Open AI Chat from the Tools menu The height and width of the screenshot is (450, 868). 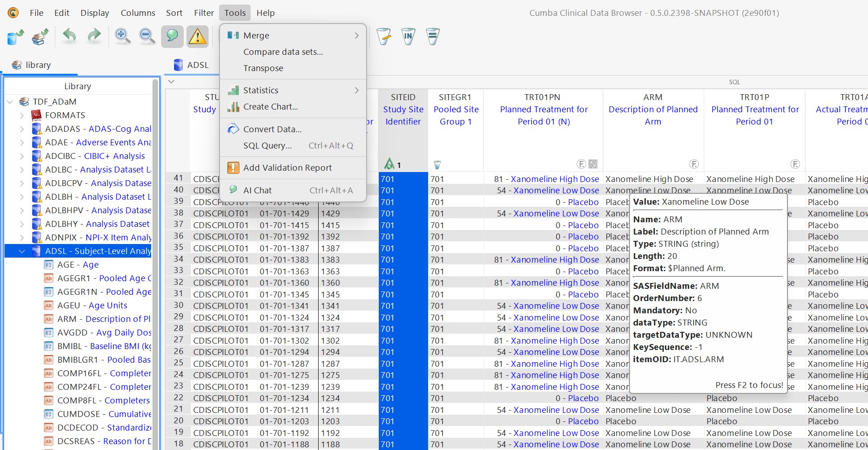293,191
